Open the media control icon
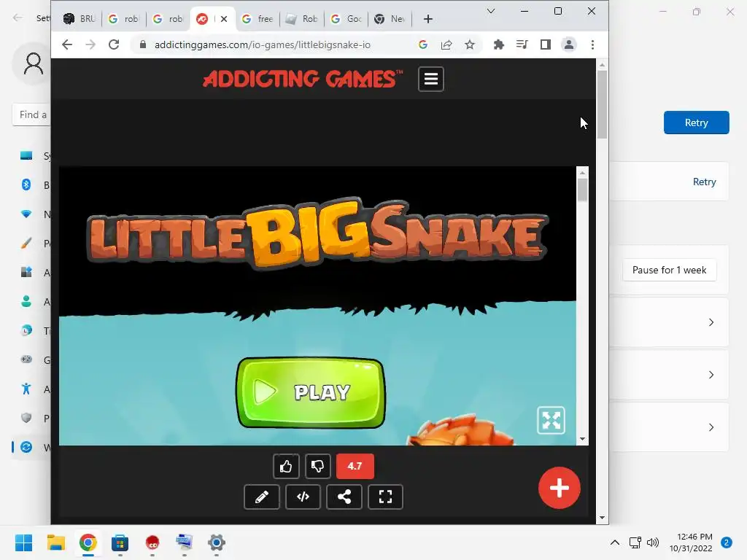The height and width of the screenshot is (560, 747). point(522,44)
